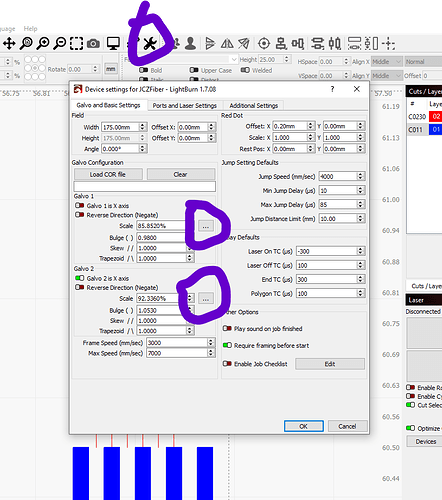Click the Preview monitor icon
The width and height of the screenshot is (442, 500).
coord(113,44)
